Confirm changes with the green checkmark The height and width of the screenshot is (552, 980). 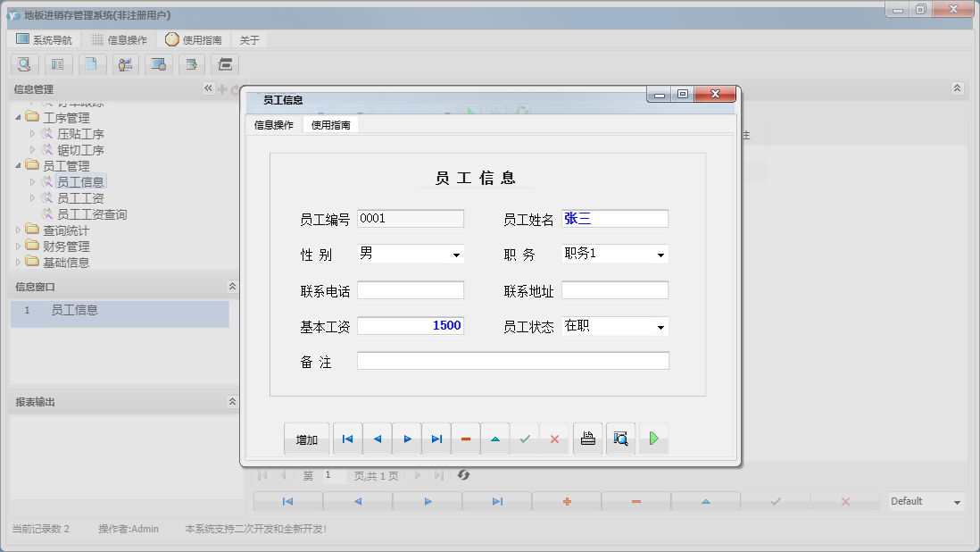(525, 439)
